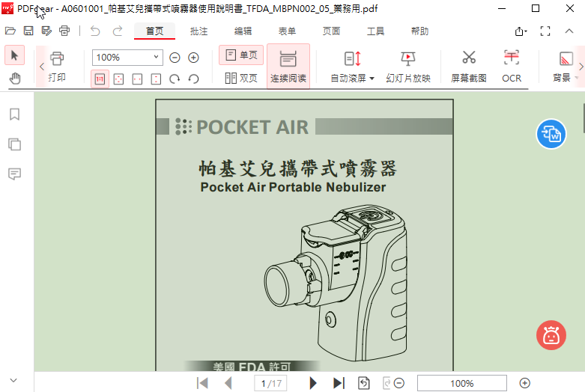Open the 帮助 tab
This screenshot has width=585, height=392.
419,31
